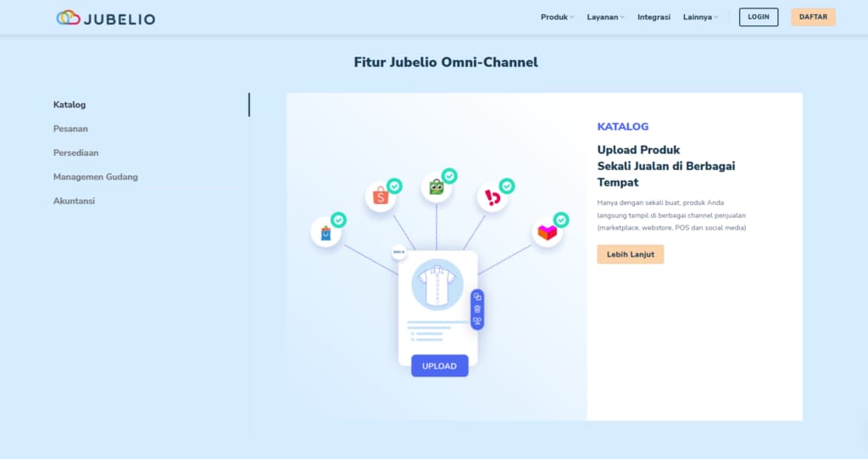Click the green checkmark beside Lazada icon
This screenshot has height=459, width=868.
click(561, 220)
